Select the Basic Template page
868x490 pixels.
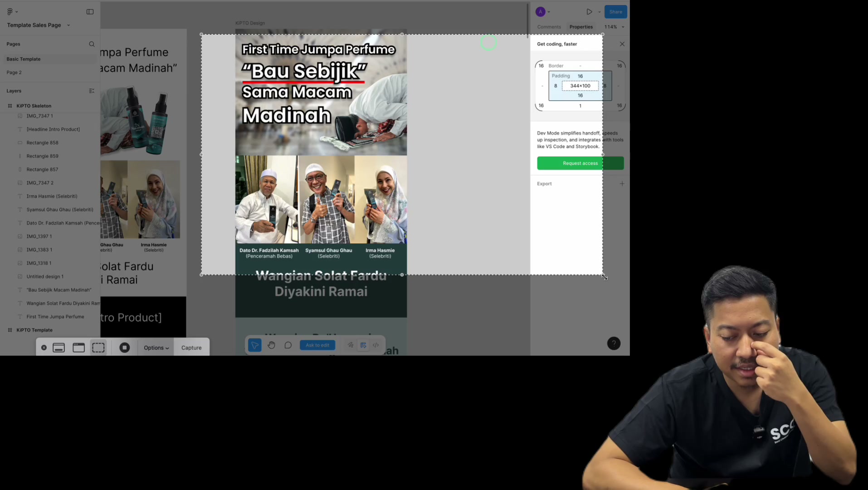pos(50,59)
